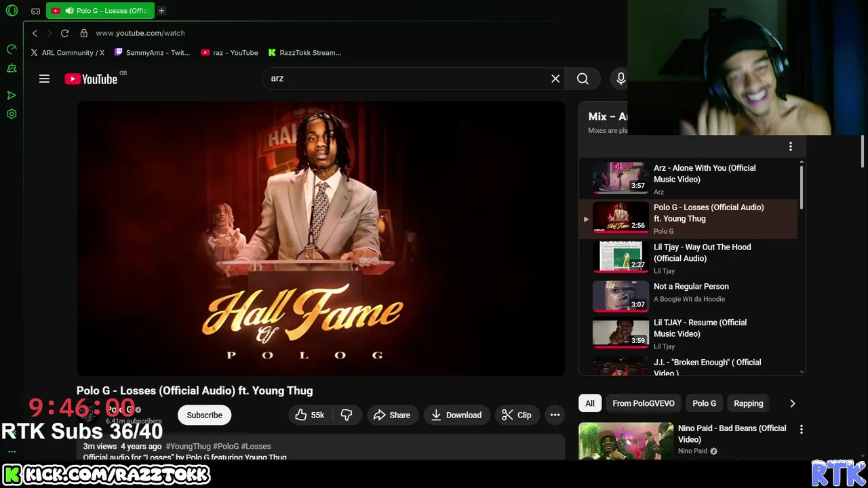Viewport: 868px width, 488px height.
Task: Open ARL Community / X bookmark
Action: click(x=67, y=52)
